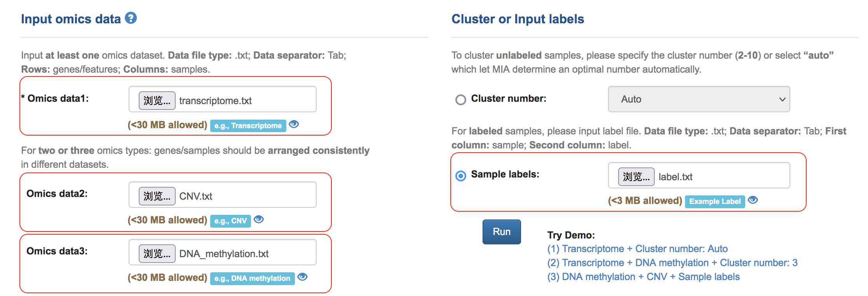Download the e.g., DNA methylation example
The width and height of the screenshot is (868, 296).
(252, 278)
